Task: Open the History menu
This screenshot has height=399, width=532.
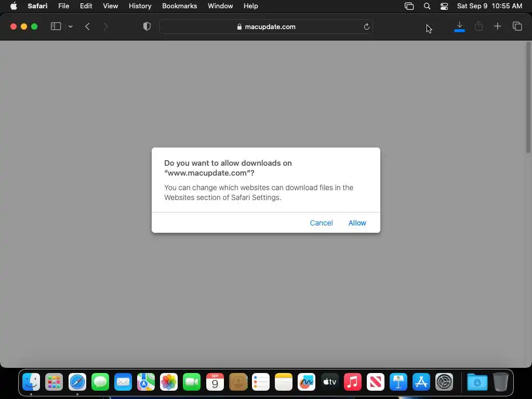Action: (x=140, y=6)
